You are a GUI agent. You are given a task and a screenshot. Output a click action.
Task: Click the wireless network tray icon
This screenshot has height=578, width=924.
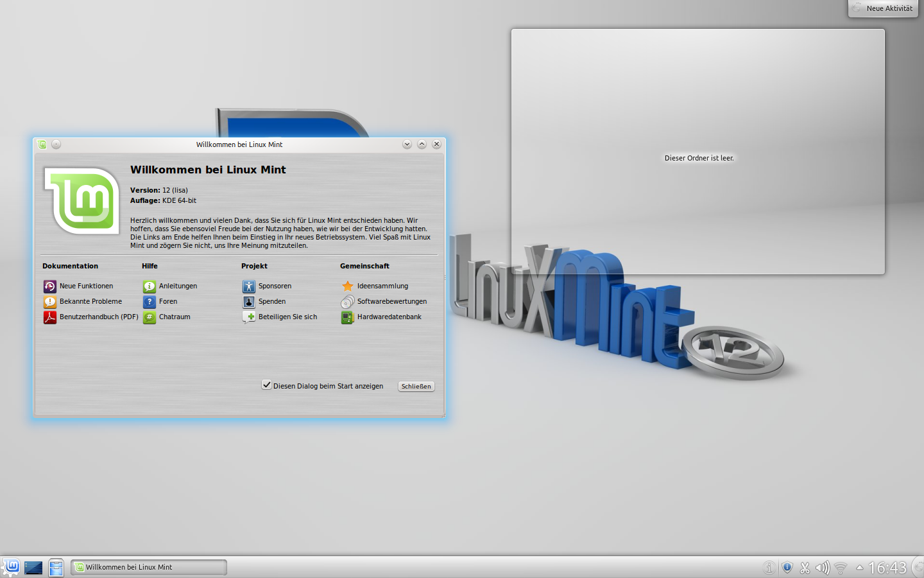click(841, 568)
